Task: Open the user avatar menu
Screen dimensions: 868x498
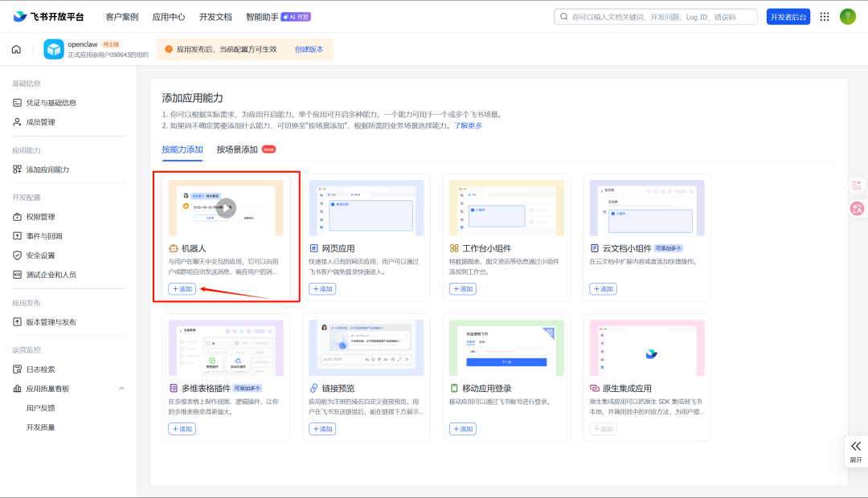Action: point(848,17)
